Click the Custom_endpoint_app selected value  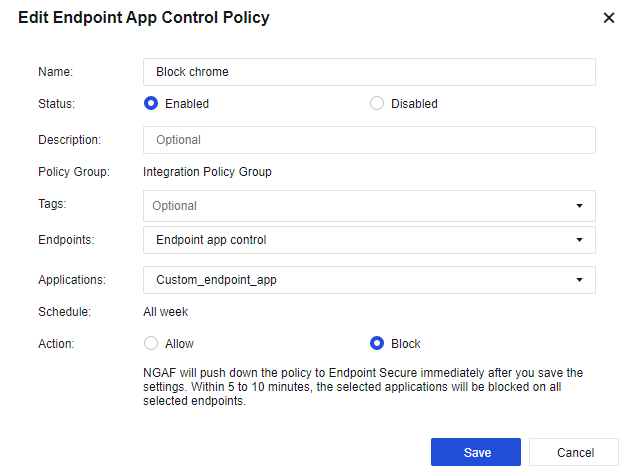(216, 280)
